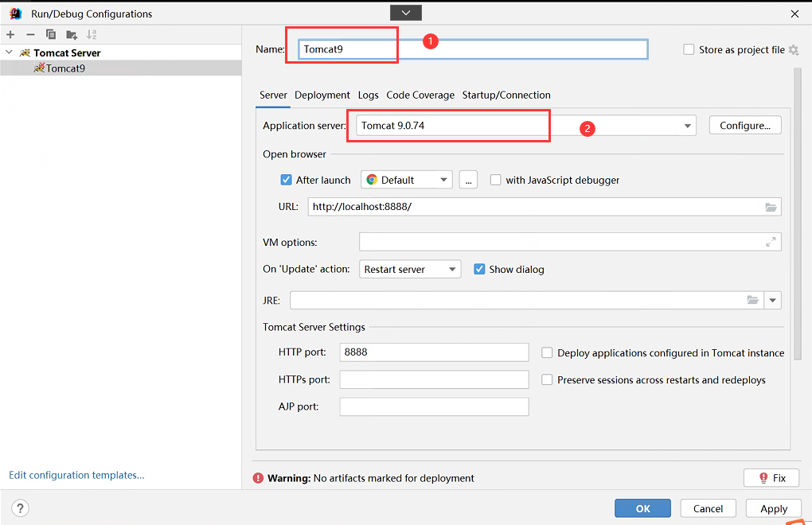
Task: Switch to the Server tab
Action: (x=273, y=95)
